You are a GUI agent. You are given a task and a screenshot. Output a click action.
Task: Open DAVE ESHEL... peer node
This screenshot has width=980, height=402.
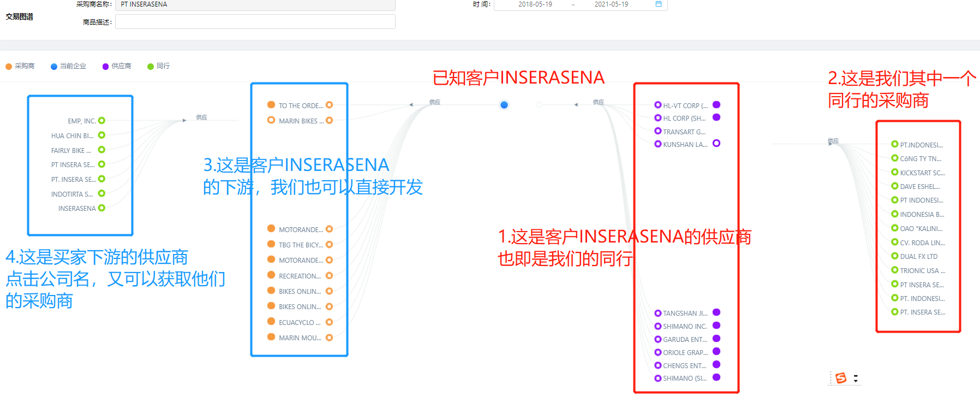[895, 186]
